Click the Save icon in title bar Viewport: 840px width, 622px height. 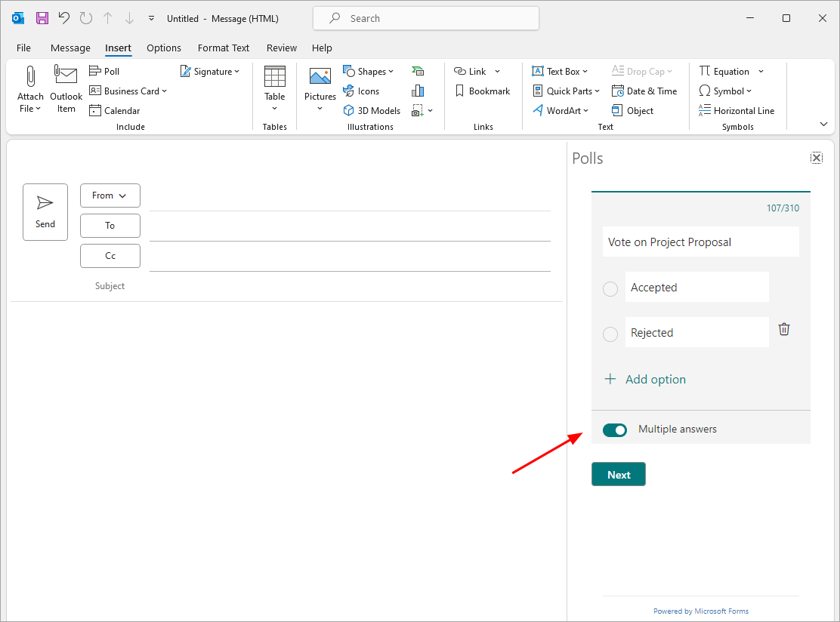pyautogui.click(x=42, y=18)
